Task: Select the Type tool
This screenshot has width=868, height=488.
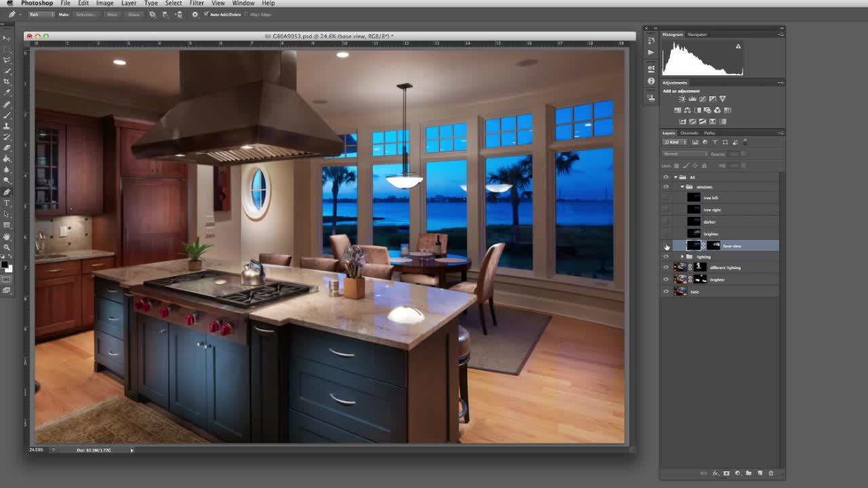Action: click(x=7, y=203)
